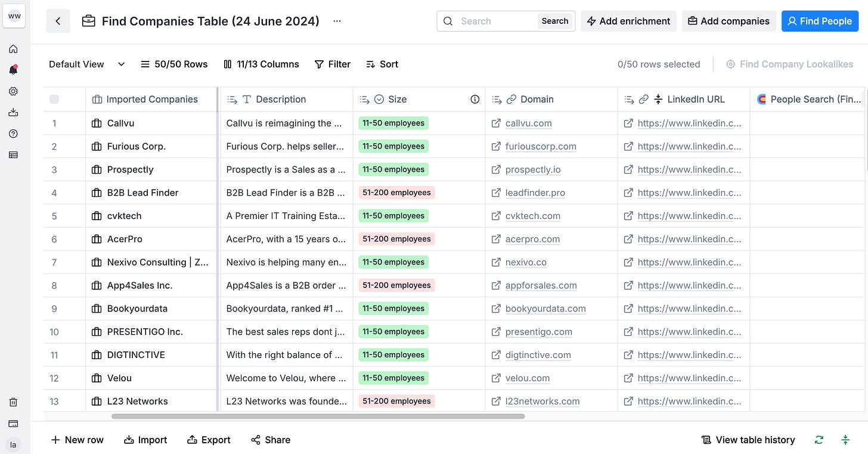Image resolution: width=868 pixels, height=454 pixels.
Task: Select the PRESENTIGO Inc. company cell
Action: (x=151, y=332)
